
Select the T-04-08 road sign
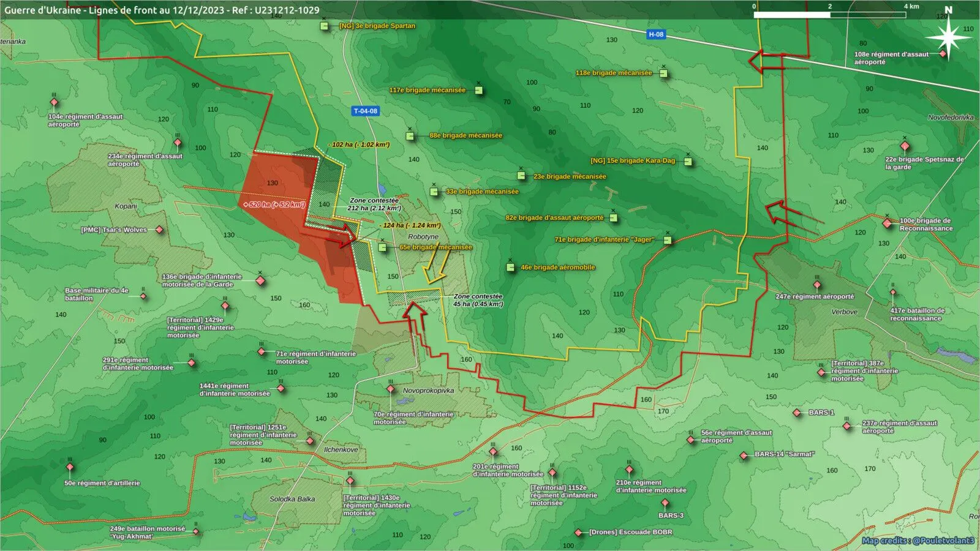click(x=366, y=111)
